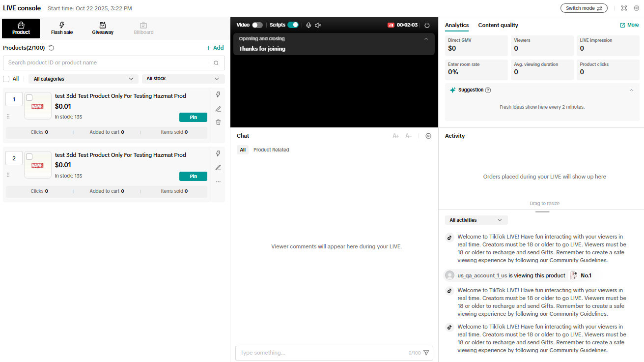
Task: Click the edit pencil icon for product 2
Action: coord(218,168)
